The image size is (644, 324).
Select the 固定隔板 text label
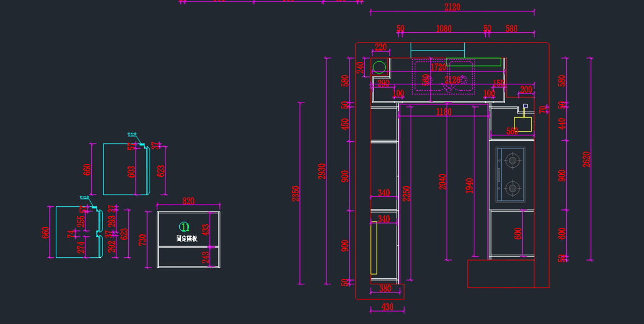click(187, 239)
